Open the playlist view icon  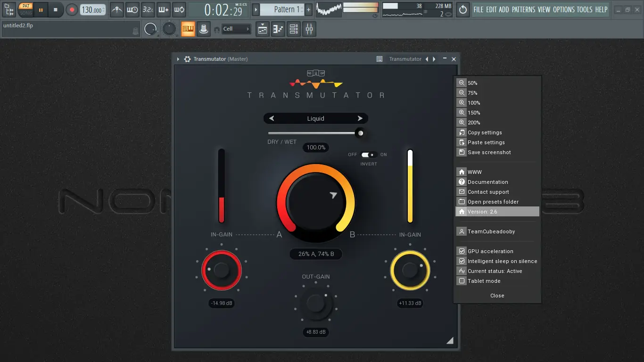[263, 29]
